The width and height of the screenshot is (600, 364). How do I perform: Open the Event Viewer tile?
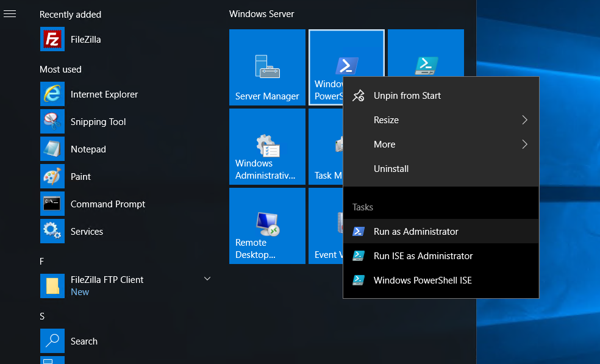[x=326, y=226]
